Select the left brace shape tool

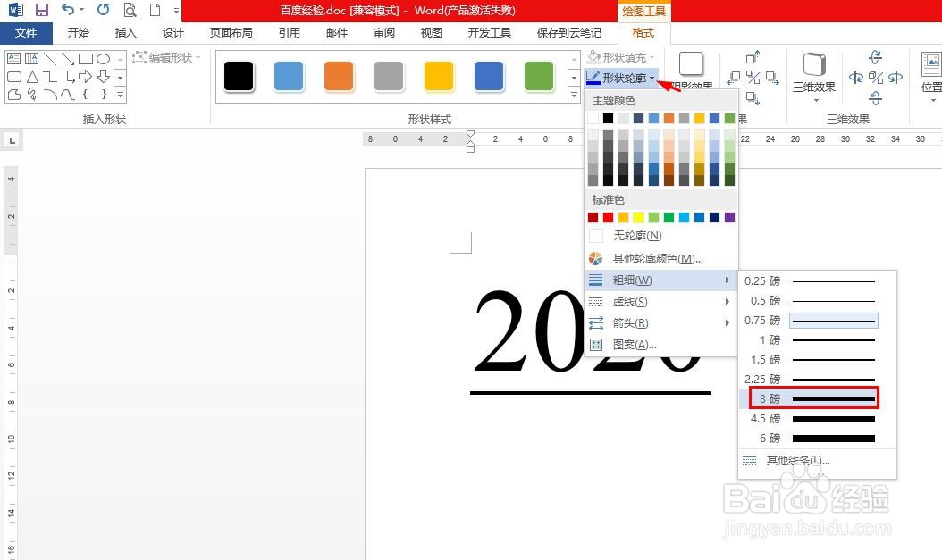click(84, 92)
